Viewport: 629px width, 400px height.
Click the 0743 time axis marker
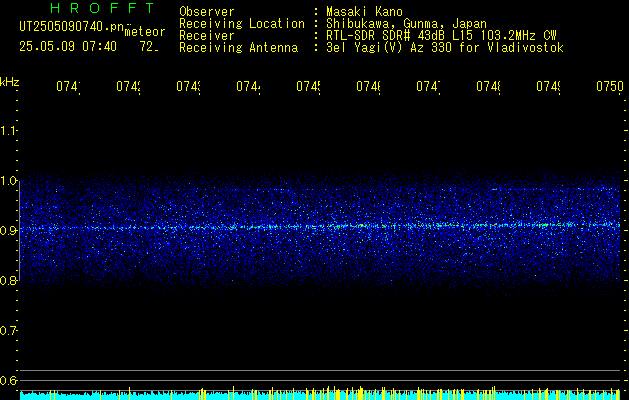point(189,87)
